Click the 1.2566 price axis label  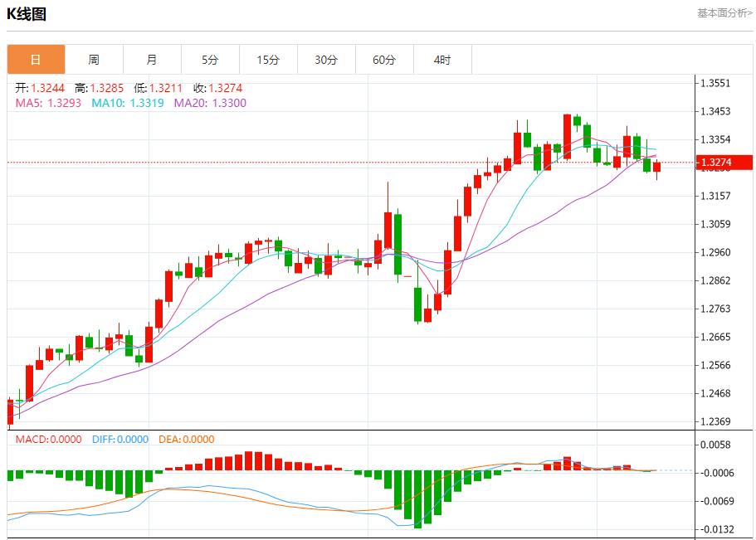click(715, 365)
